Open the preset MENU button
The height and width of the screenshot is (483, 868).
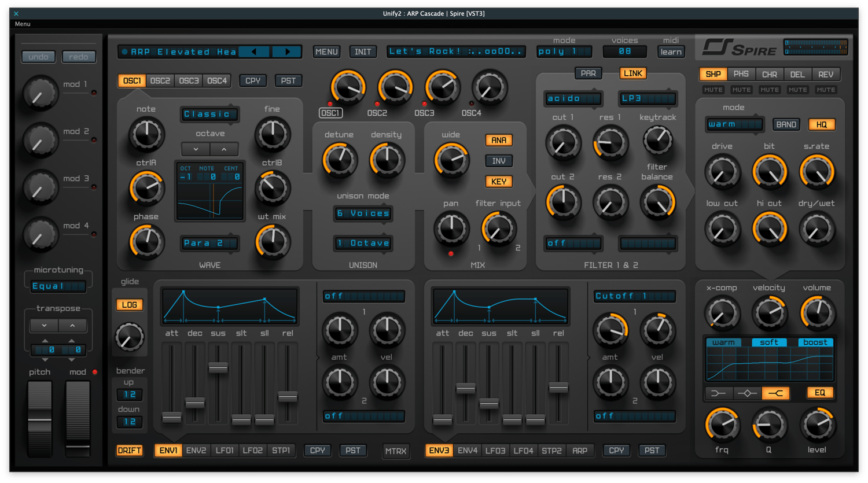pos(326,51)
